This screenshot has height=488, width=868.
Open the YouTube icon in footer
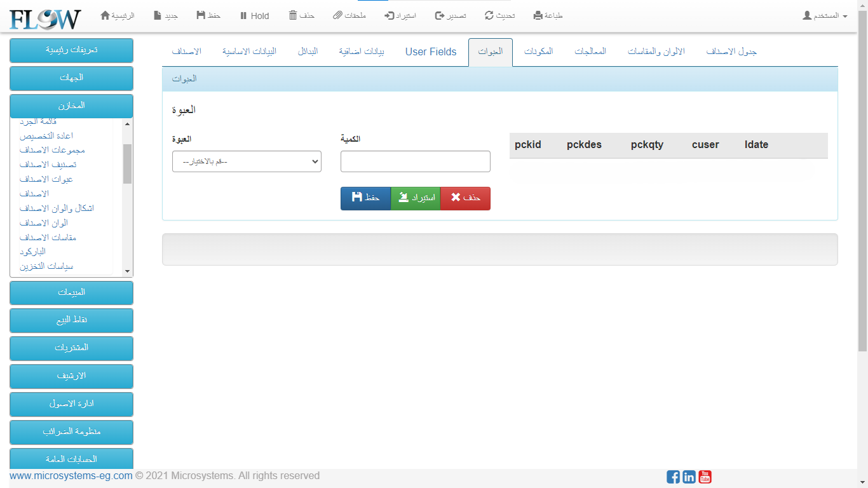click(705, 477)
